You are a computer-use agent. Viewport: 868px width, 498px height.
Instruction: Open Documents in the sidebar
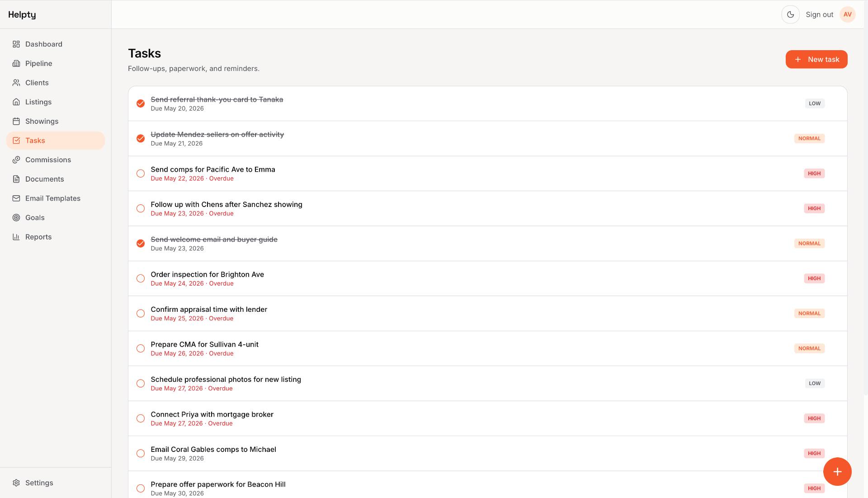(56, 179)
